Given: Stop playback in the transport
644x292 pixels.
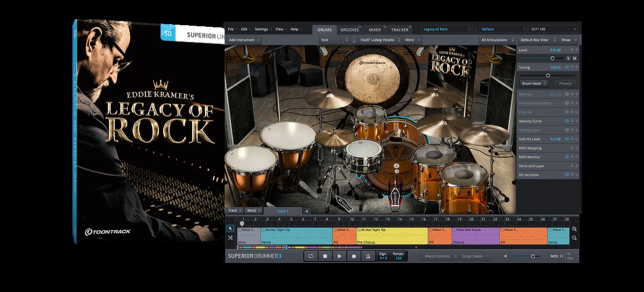Looking at the screenshot, I should tap(325, 256).
